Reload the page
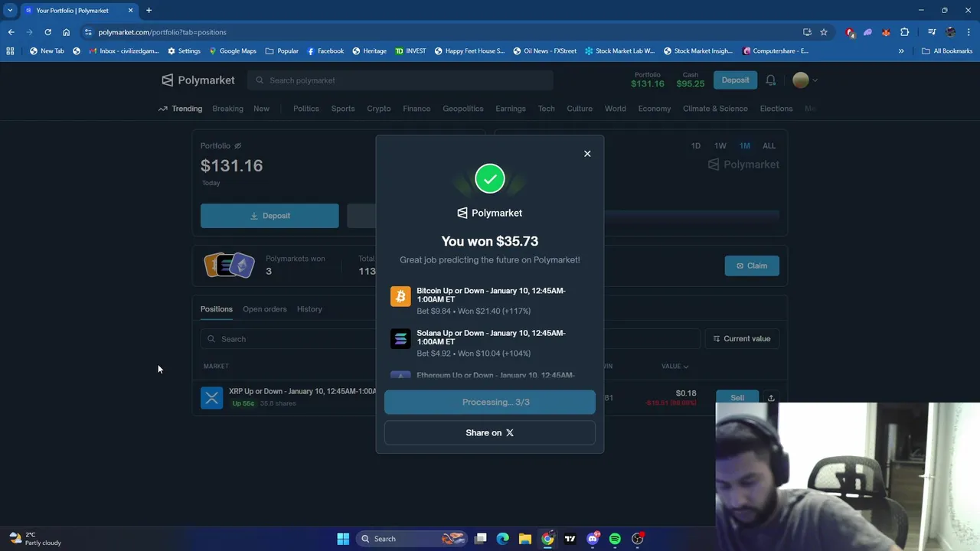980x551 pixels. point(47,32)
